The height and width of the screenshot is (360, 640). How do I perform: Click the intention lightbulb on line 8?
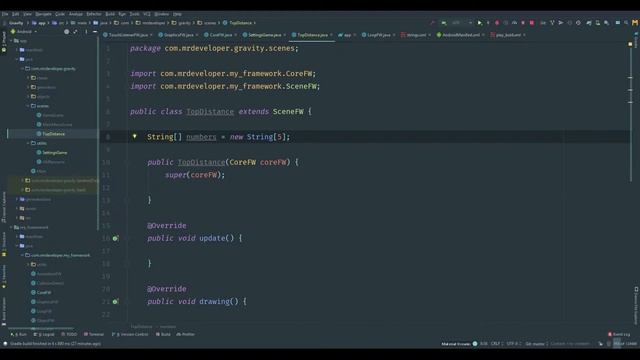[x=134, y=136]
